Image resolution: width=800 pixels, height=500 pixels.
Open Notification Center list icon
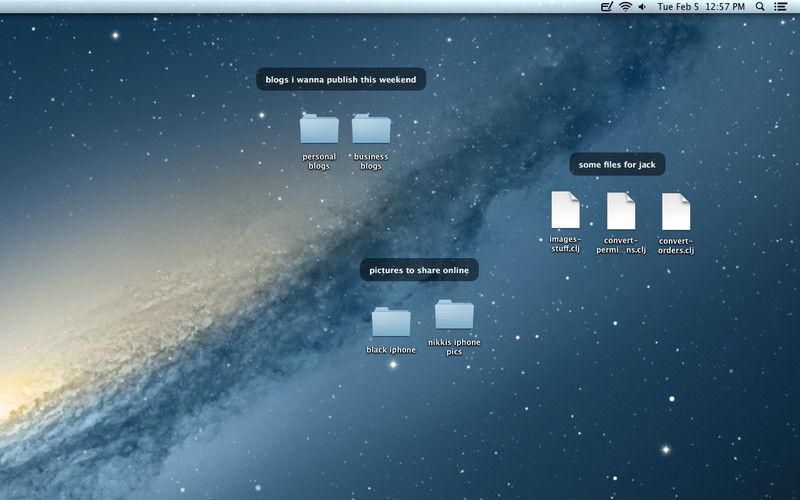click(780, 7)
